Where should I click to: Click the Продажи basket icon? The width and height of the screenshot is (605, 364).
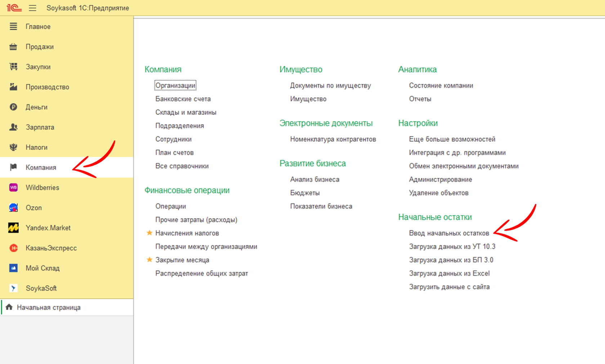(13, 47)
